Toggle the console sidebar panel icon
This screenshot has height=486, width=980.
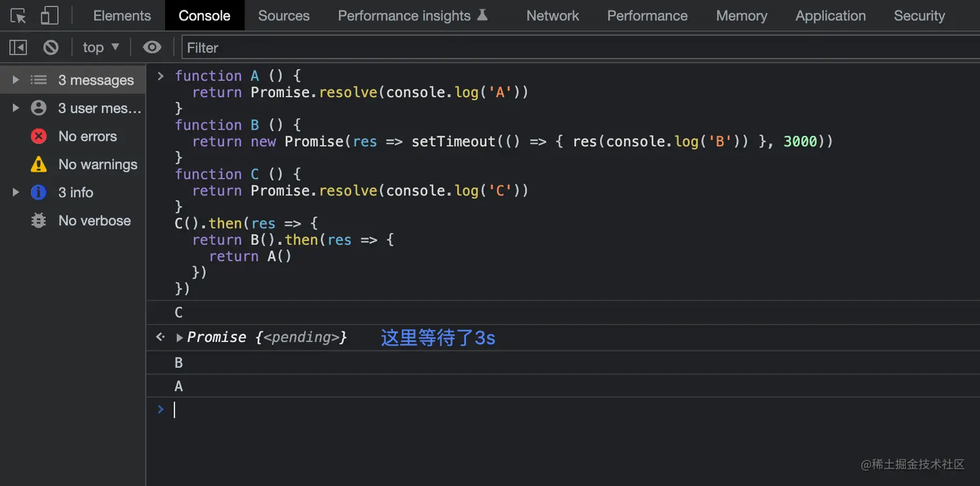[18, 47]
